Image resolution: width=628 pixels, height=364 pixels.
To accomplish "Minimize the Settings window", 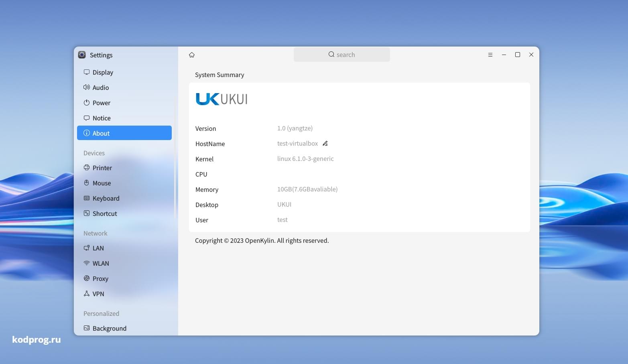I will click(x=504, y=55).
